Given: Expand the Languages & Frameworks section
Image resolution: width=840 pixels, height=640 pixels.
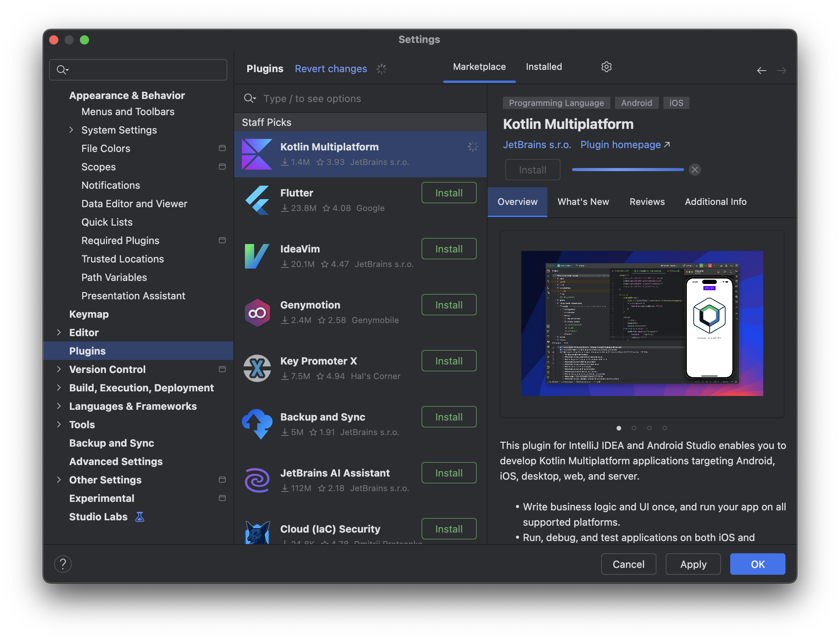Looking at the screenshot, I should coord(59,406).
